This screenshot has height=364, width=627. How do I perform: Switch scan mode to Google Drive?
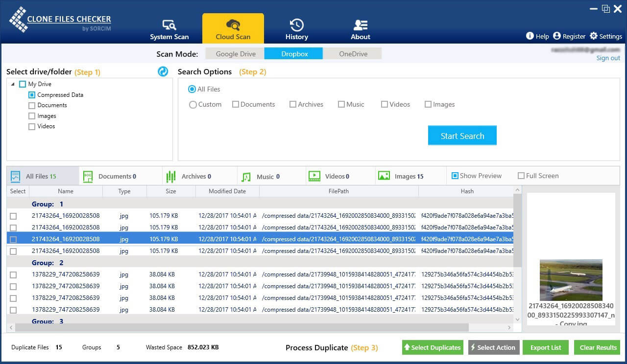tap(236, 54)
